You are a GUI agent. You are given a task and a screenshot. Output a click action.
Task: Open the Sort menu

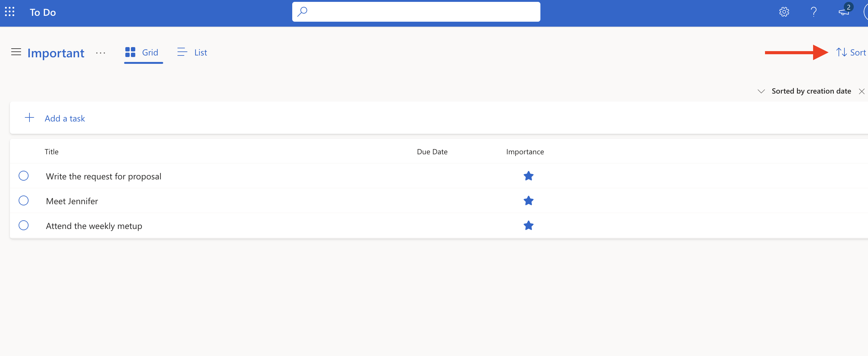pyautogui.click(x=851, y=52)
